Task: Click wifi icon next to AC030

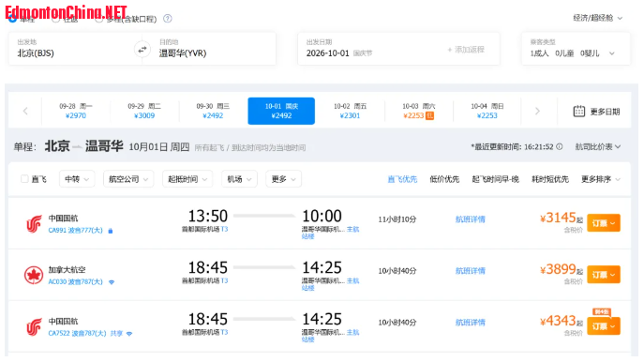Action: pos(112,282)
